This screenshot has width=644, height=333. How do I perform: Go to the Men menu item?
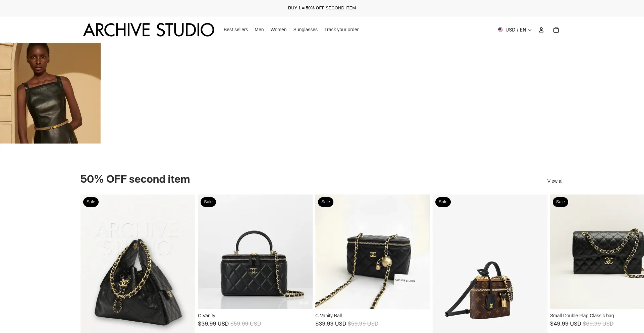[x=259, y=30]
